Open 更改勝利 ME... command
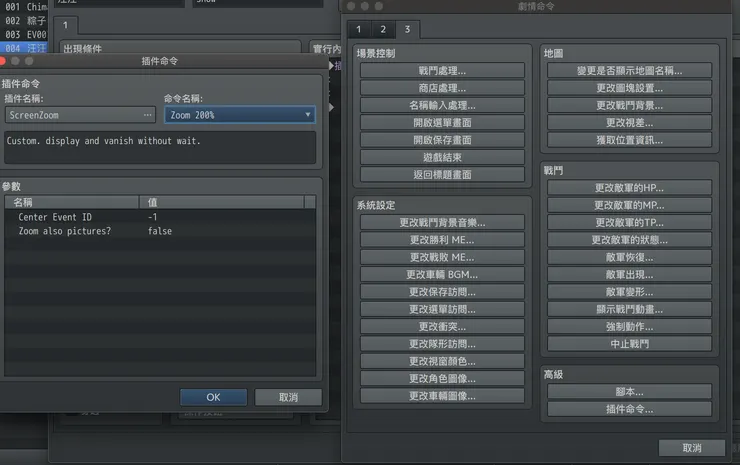Screen dimensions: 740x465 [442, 240]
